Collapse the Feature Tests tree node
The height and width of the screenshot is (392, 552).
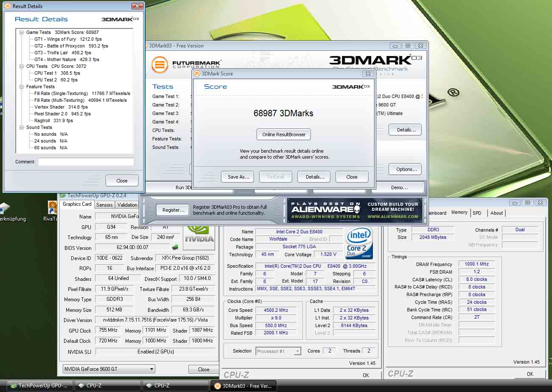(21, 87)
